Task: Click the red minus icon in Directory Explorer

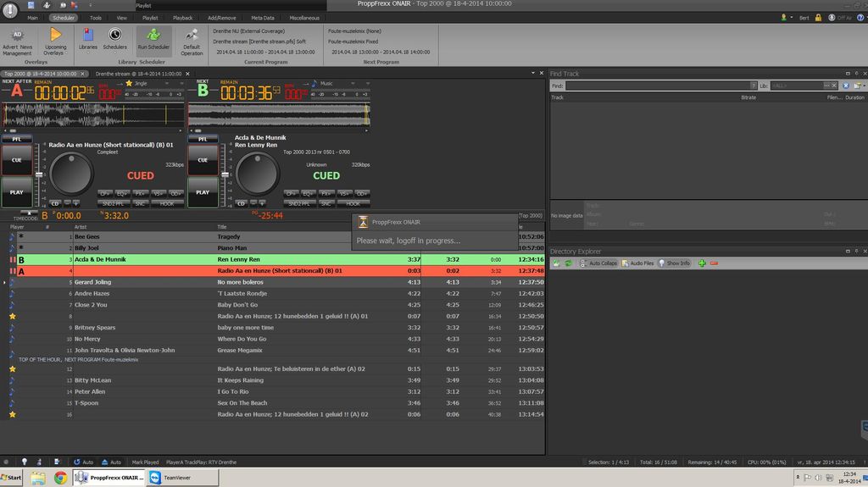Action: [x=714, y=263]
